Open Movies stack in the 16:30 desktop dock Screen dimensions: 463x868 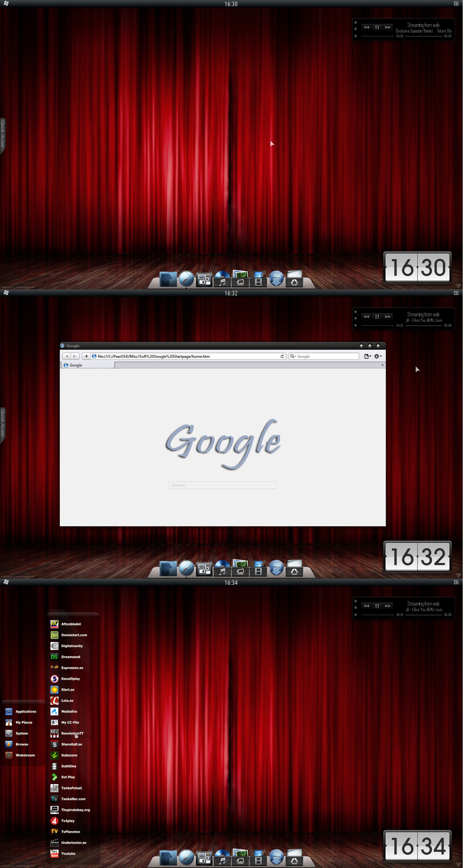click(x=259, y=279)
